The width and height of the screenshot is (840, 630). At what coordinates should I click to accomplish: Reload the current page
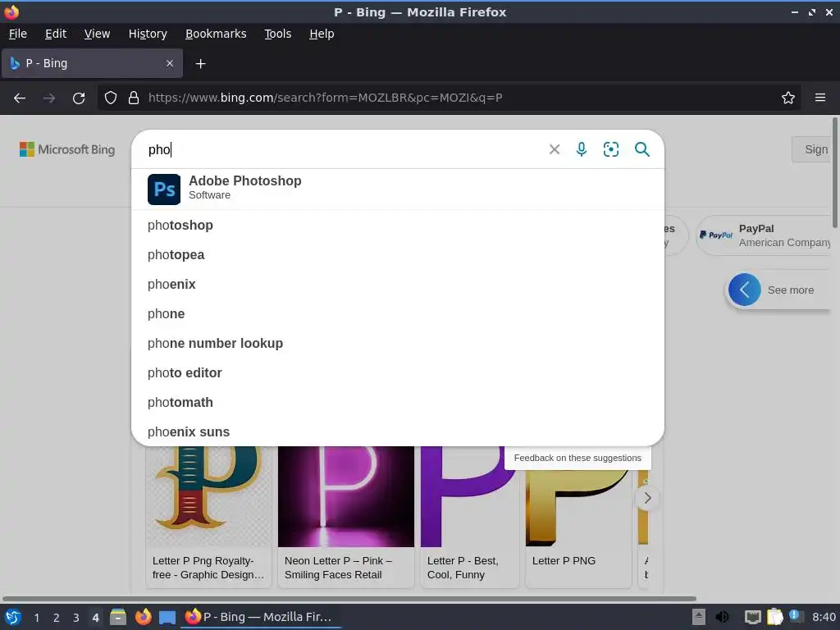click(79, 98)
